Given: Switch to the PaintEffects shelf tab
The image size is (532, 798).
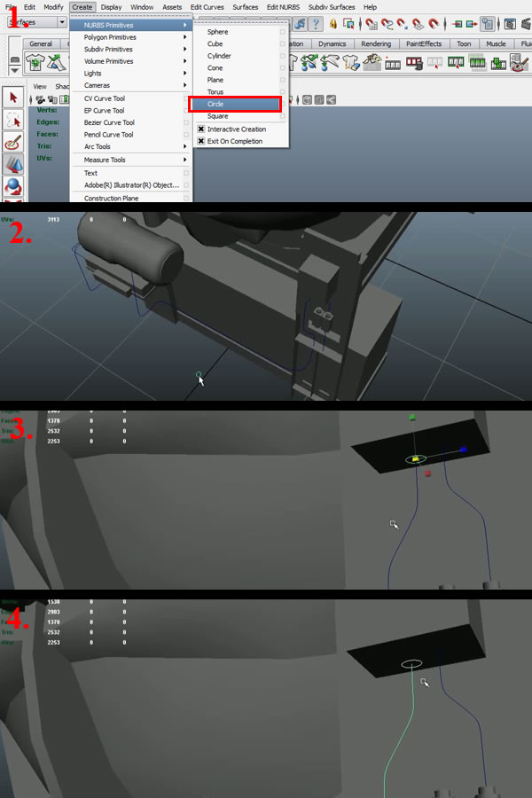Looking at the screenshot, I should tap(424, 43).
